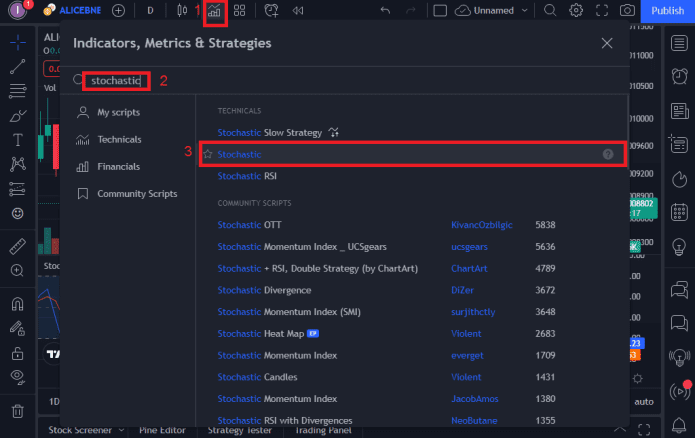Open the D timeframe interval selector
The image size is (695, 438).
click(x=150, y=11)
